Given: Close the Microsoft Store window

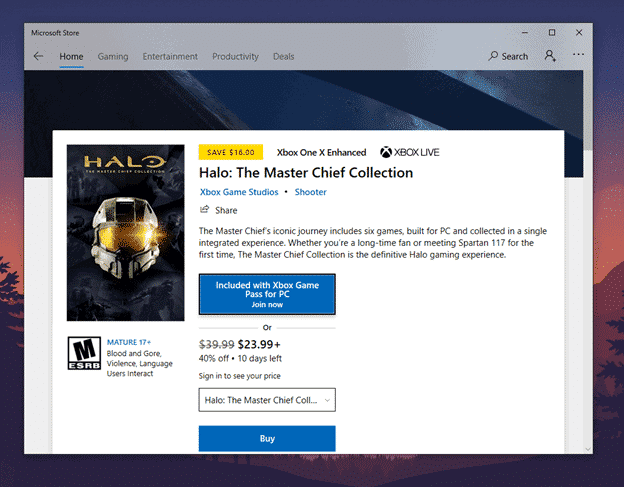Looking at the screenshot, I should click(x=579, y=33).
